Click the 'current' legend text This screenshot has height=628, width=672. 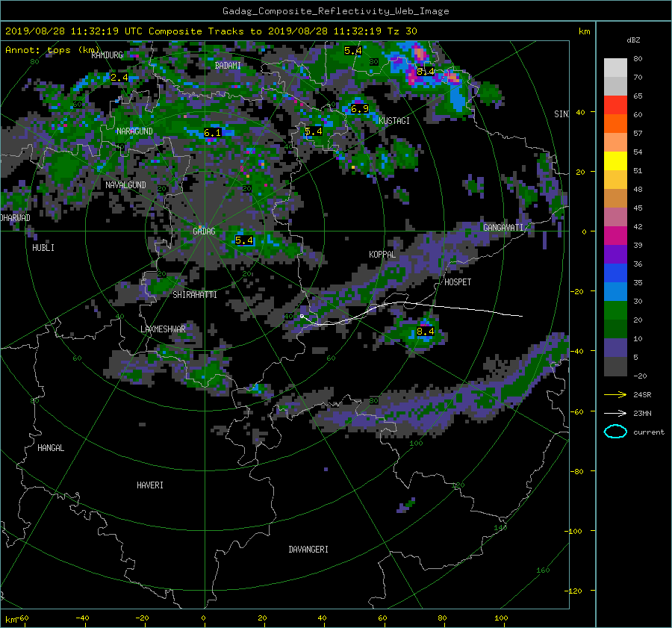click(649, 432)
